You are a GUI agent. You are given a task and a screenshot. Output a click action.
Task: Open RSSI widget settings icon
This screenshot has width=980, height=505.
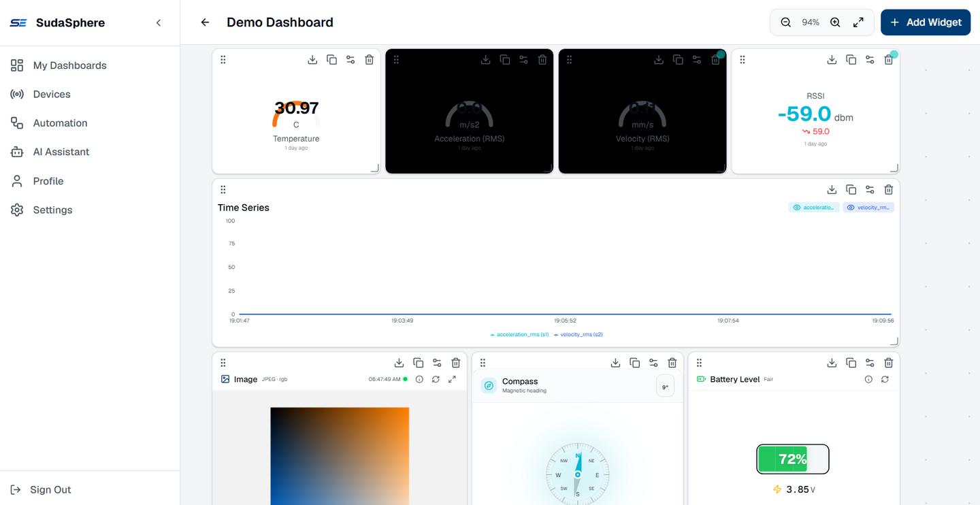[x=870, y=60]
